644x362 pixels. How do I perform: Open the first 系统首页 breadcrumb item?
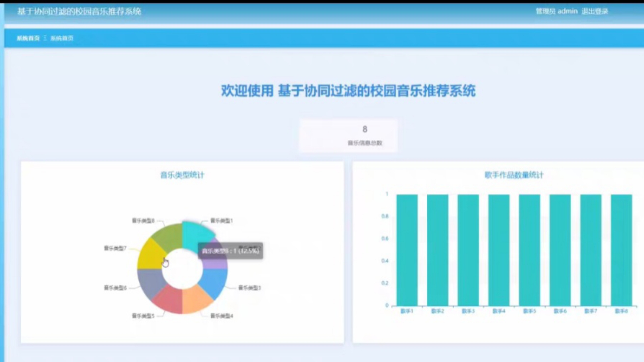(x=28, y=38)
